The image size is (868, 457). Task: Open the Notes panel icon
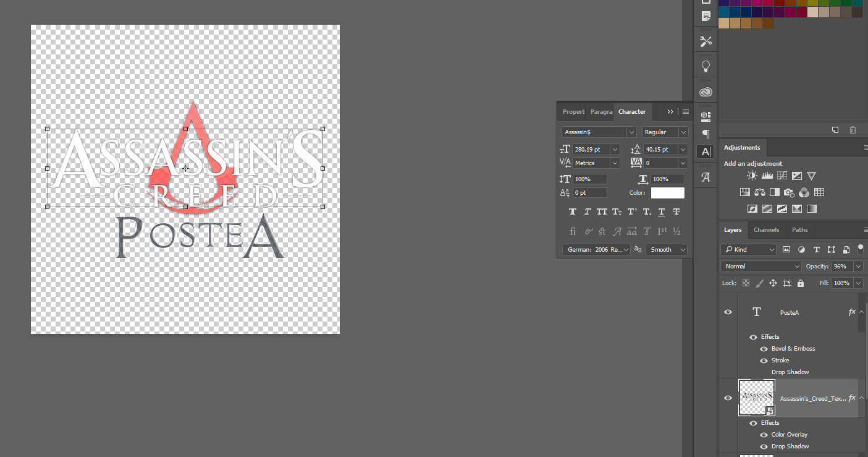click(706, 16)
